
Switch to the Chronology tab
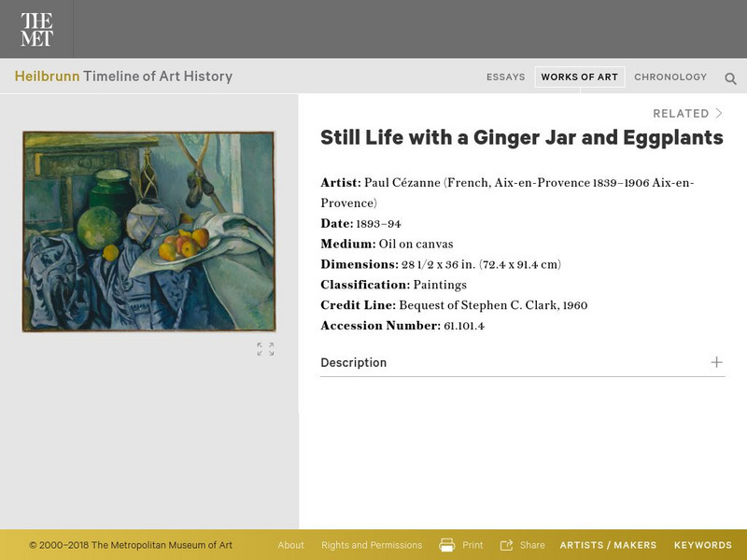(x=670, y=77)
